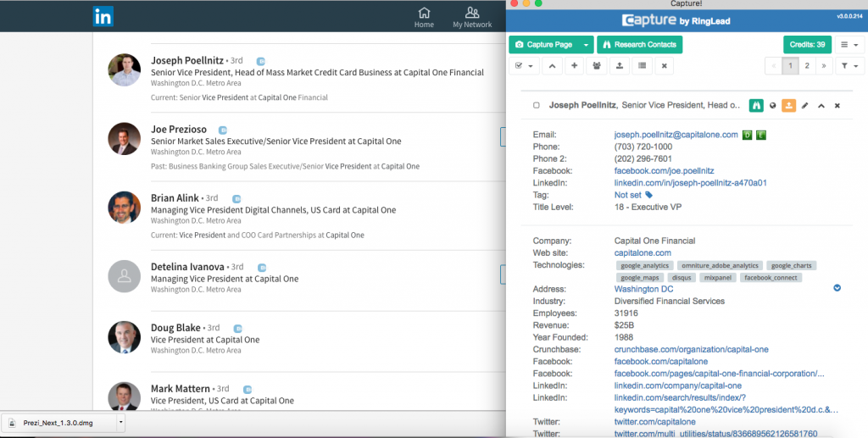Screen dimensions: 868x438
Task: Click green binoculars icon on Joseph Poellnitz record
Action: [756, 105]
